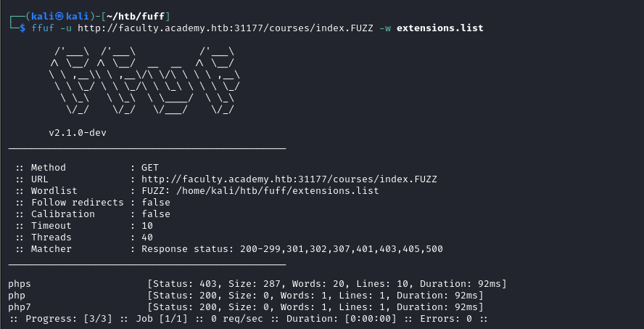Click the URL value in the config section
This screenshot has width=644, height=329.
[x=289, y=179]
